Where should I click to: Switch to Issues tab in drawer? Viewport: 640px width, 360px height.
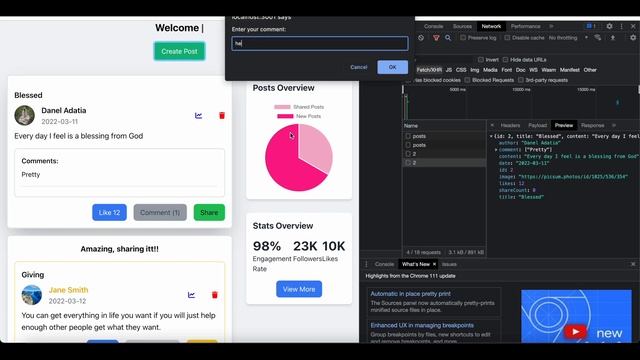[449, 264]
